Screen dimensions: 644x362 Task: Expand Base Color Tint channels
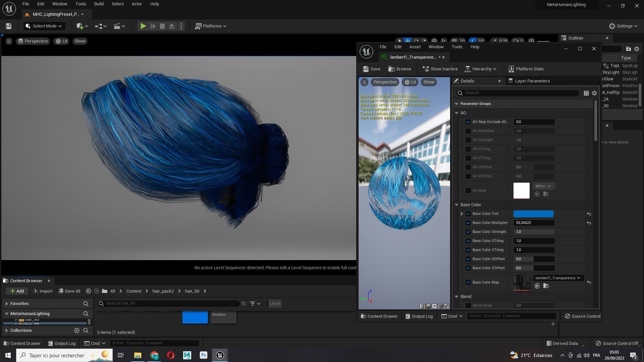coord(462,214)
